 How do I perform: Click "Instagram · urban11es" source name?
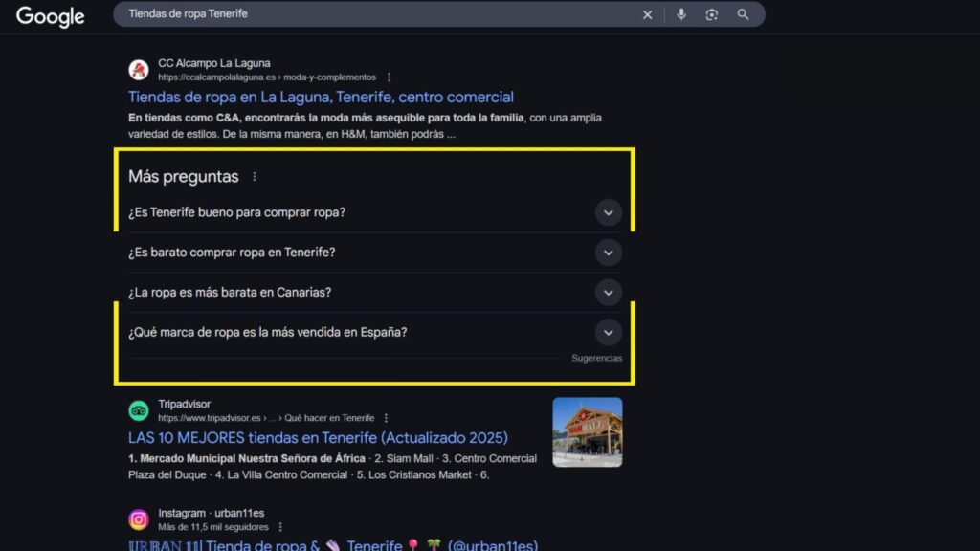(212, 513)
